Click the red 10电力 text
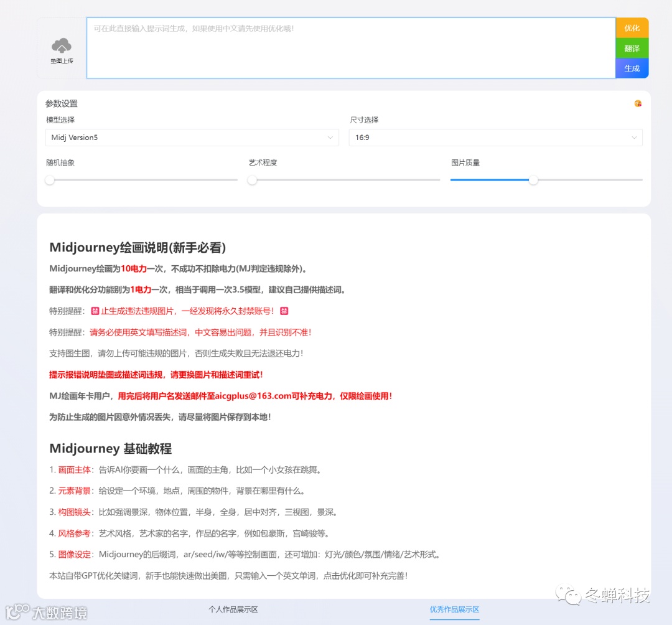The image size is (672, 625). point(134,269)
